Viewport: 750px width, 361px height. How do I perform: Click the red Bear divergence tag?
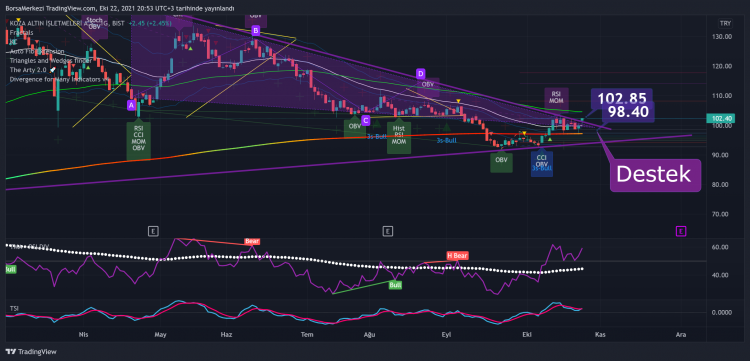tap(252, 241)
